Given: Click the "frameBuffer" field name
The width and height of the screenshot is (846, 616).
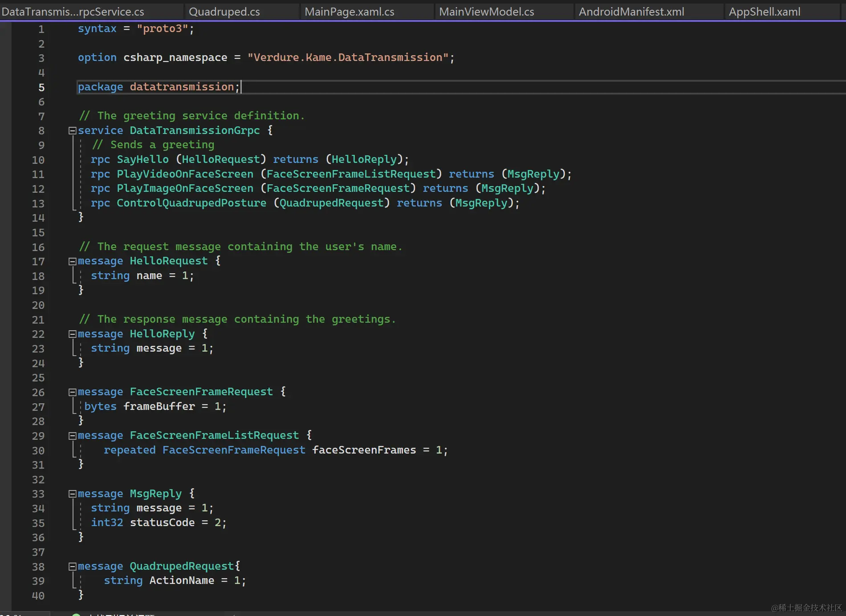Looking at the screenshot, I should [159, 406].
